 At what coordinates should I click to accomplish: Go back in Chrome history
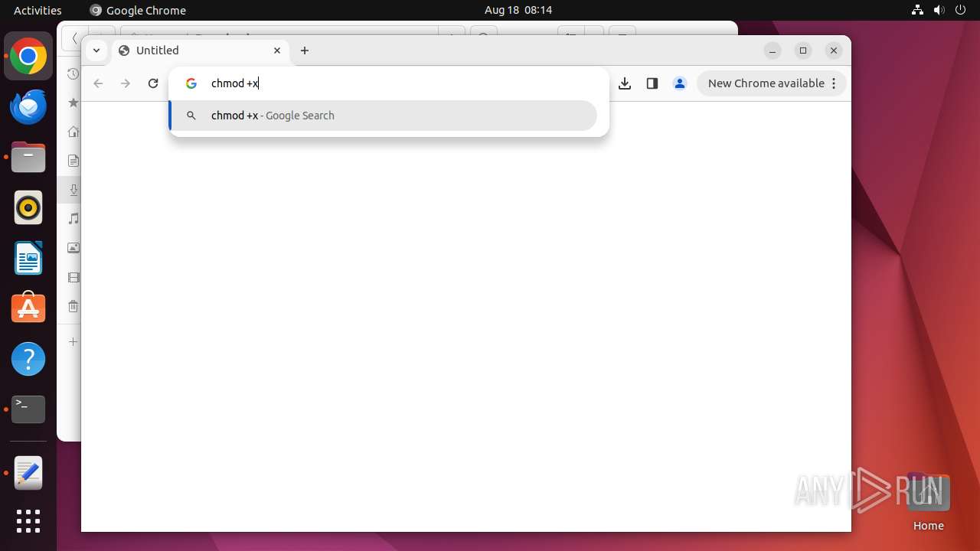click(x=98, y=83)
